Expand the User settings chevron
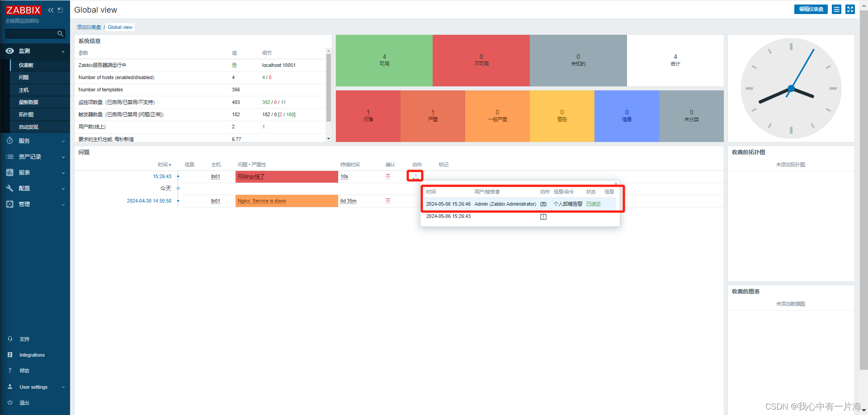The image size is (868, 415). [x=63, y=387]
